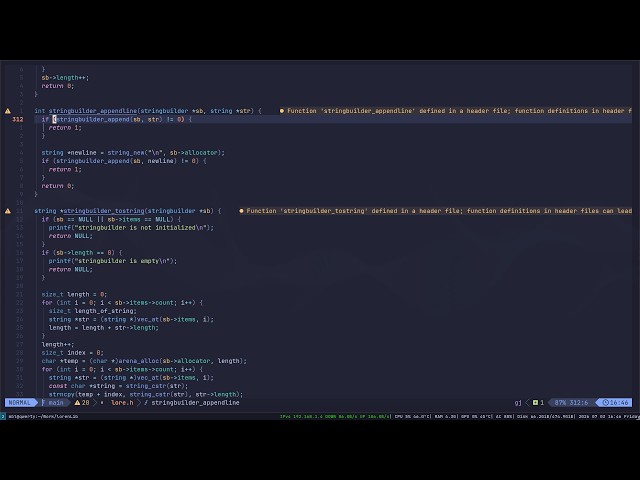Screen dimensions: 640x480
Task: Click the lore.h filename in statusline
Action: (x=122, y=402)
